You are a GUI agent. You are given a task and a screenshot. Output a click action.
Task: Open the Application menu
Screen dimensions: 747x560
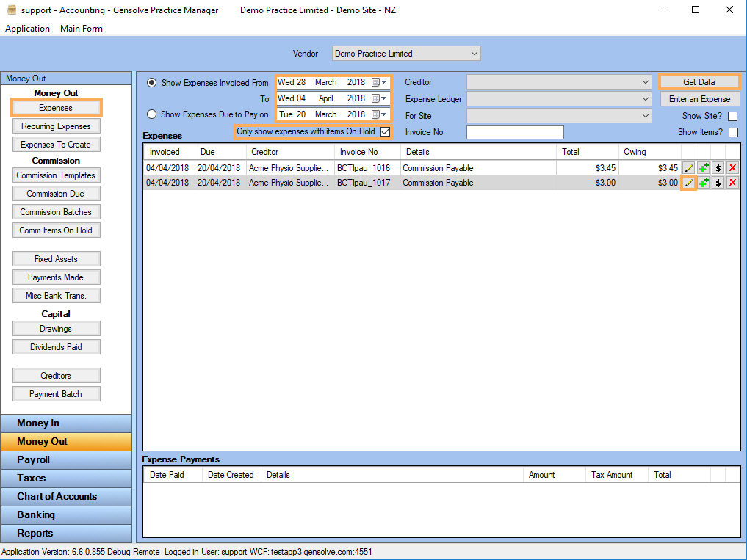[x=28, y=29]
